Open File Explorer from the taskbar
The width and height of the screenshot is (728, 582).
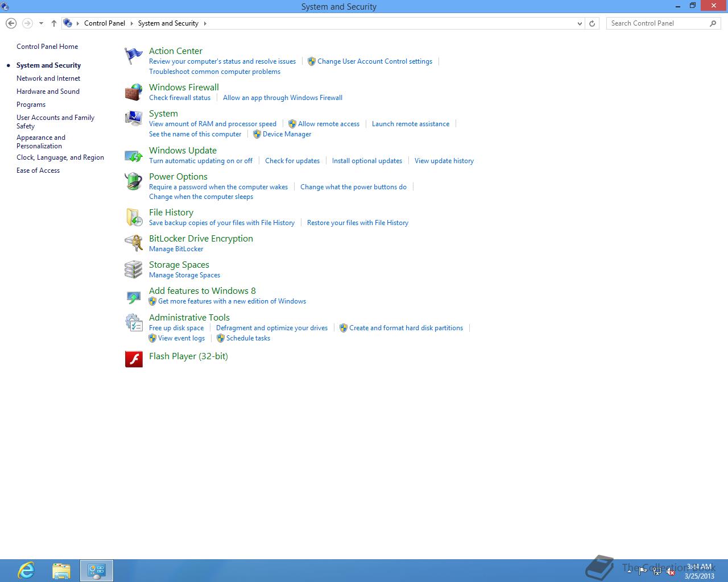(61, 571)
